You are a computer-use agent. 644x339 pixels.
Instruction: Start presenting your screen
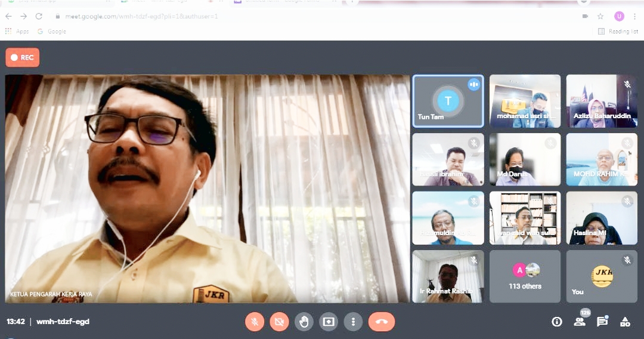(329, 322)
